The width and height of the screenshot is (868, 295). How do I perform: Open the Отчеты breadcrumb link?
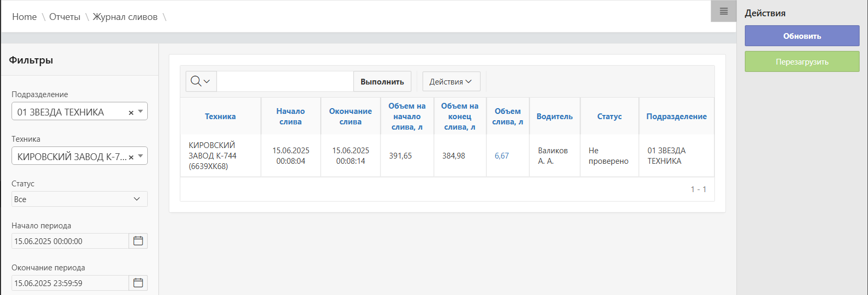(64, 17)
